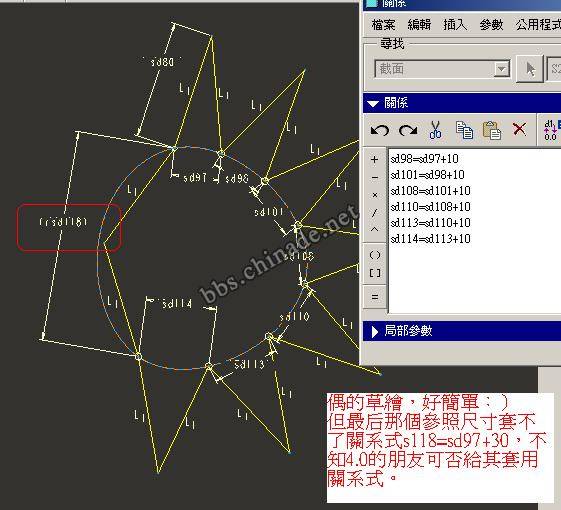The width and height of the screenshot is (561, 510).
Task: Insert the minus operator
Action: [375, 177]
